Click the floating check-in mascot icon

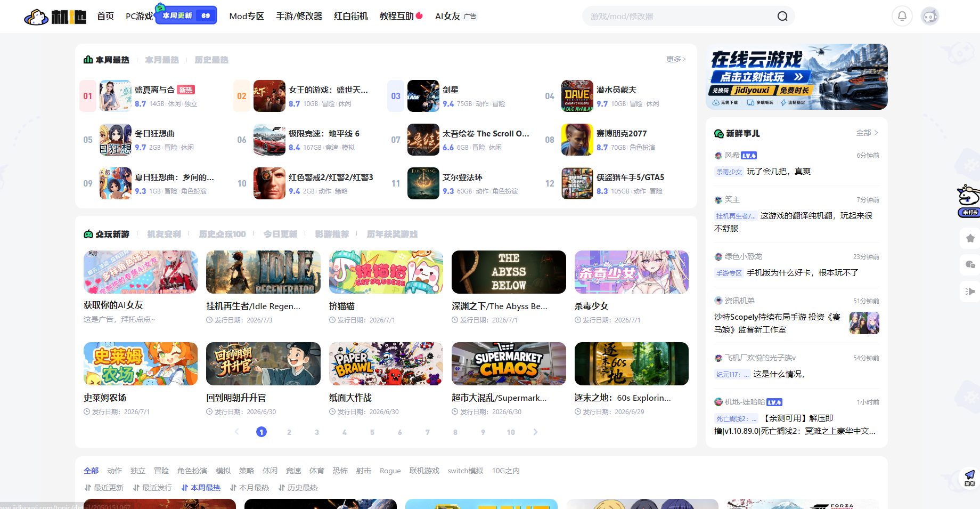coord(969,201)
